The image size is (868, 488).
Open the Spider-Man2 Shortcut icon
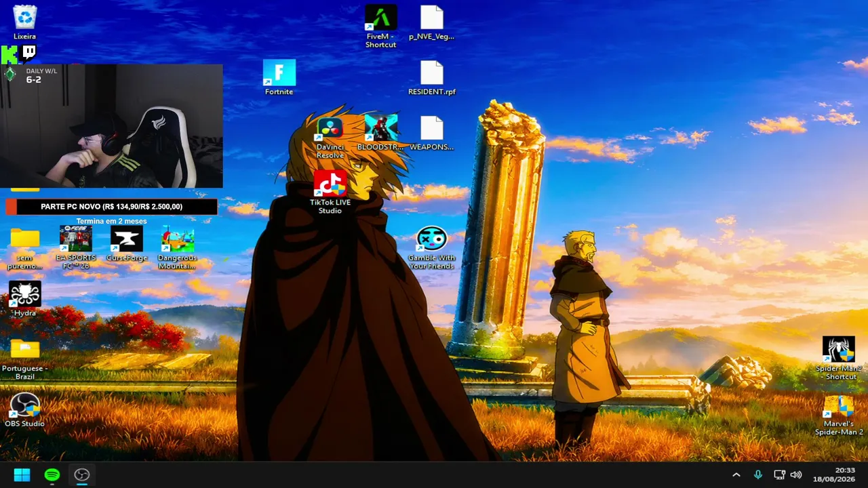pyautogui.click(x=839, y=359)
